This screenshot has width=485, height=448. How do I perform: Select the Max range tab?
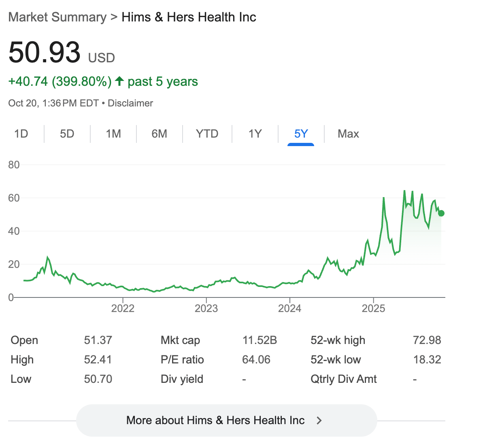(348, 134)
